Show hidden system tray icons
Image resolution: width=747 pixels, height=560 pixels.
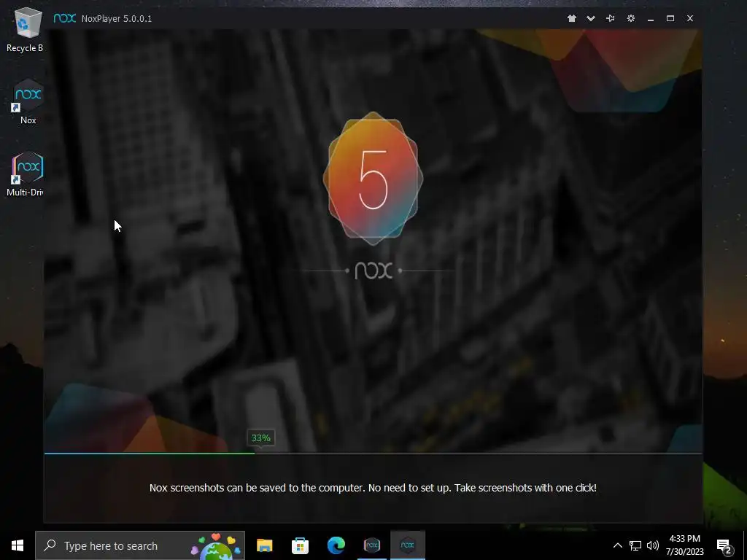pos(617,545)
